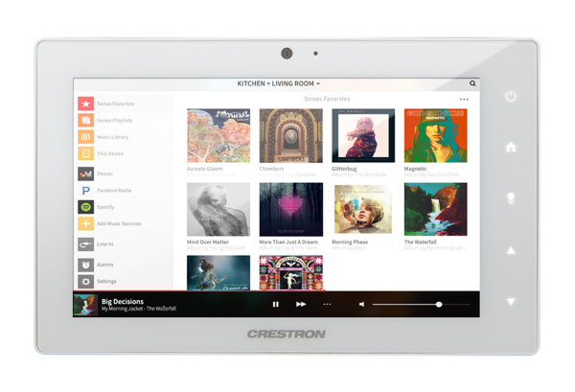Select This Device icon

point(86,153)
